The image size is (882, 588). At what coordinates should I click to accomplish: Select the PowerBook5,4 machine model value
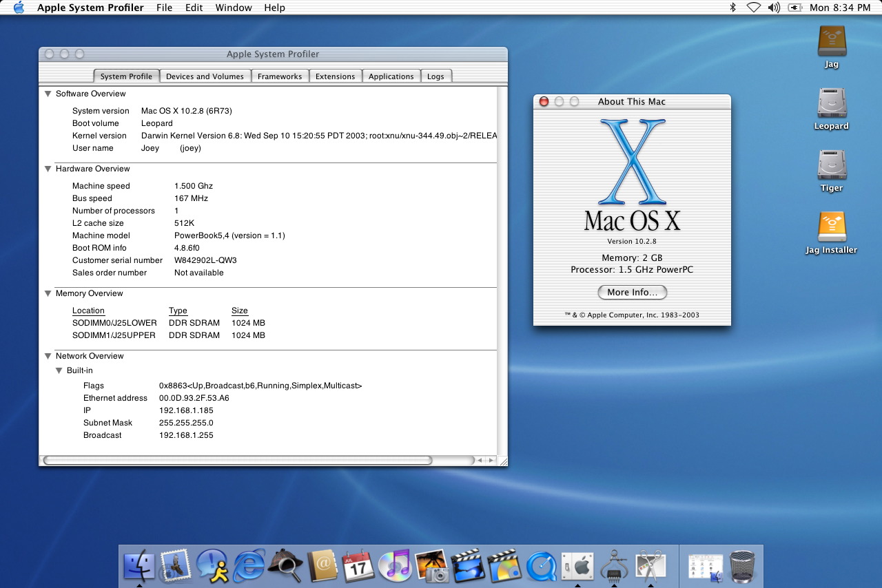(229, 235)
